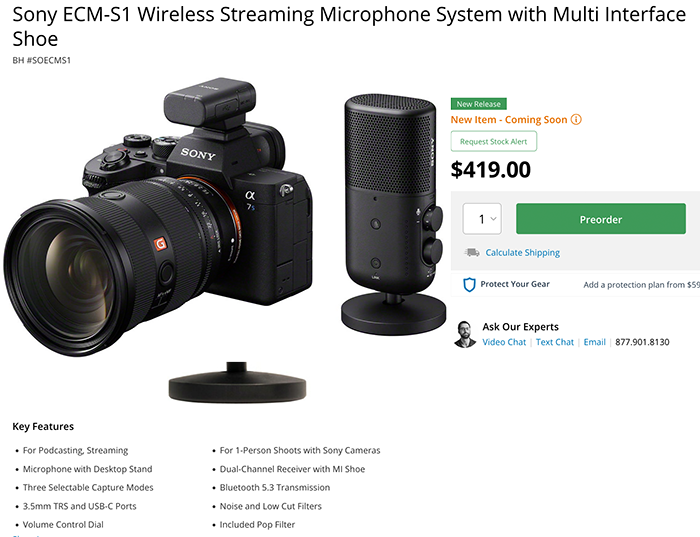Click the 877.901.8130 phone number
The width and height of the screenshot is (700, 537).
click(642, 342)
